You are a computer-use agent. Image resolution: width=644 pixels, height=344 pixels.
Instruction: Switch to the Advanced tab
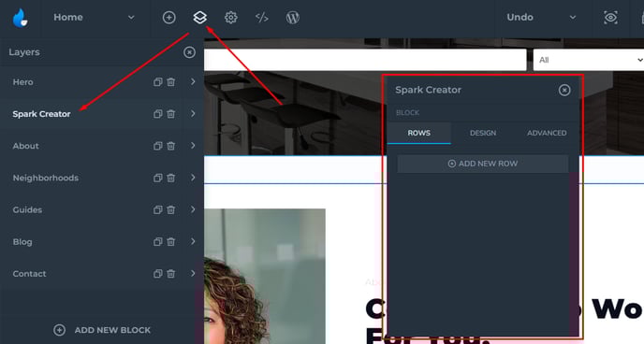pos(547,133)
